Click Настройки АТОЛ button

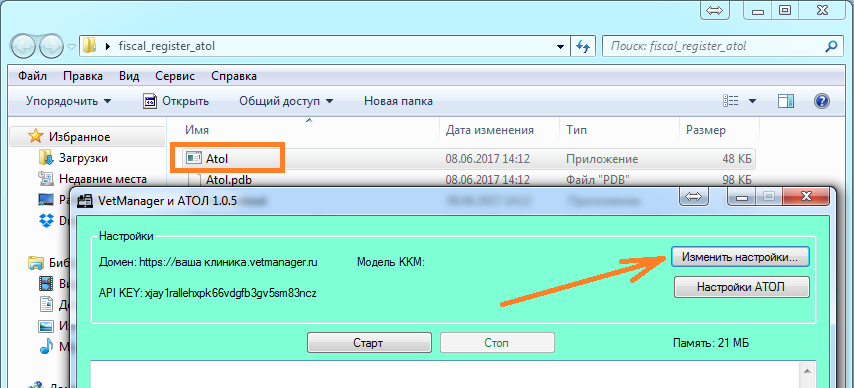[x=741, y=287]
